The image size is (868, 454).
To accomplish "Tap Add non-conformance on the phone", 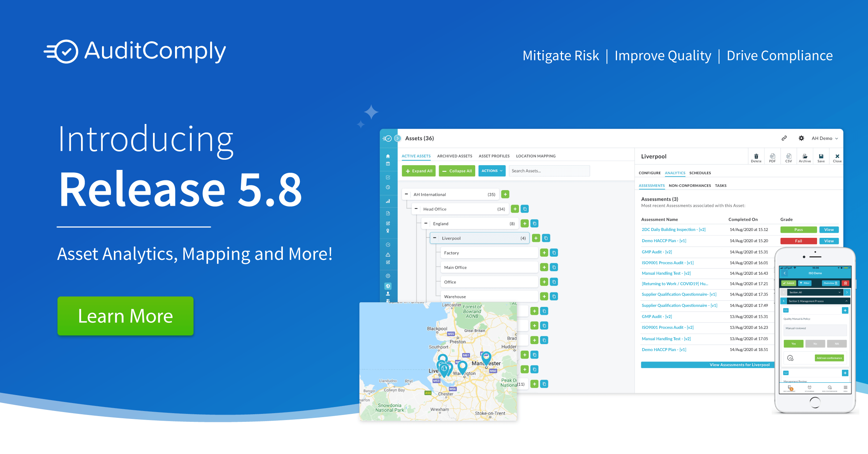I will pos(829,358).
